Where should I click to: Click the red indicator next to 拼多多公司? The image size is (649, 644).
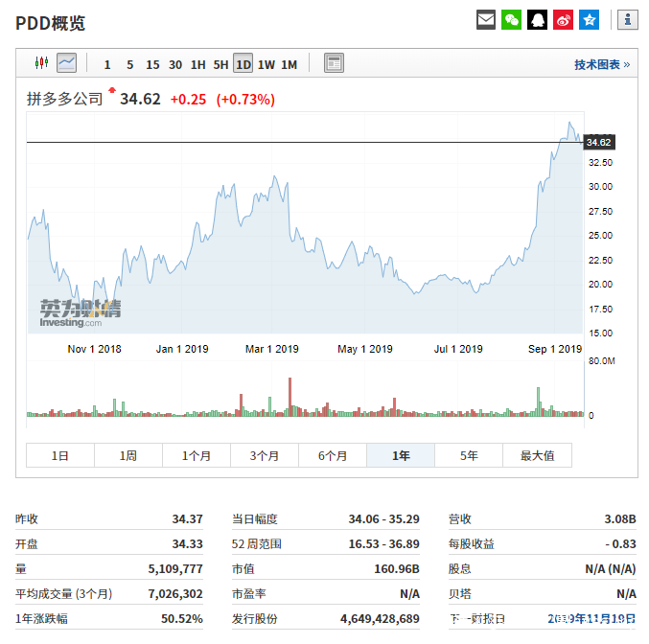(x=112, y=90)
